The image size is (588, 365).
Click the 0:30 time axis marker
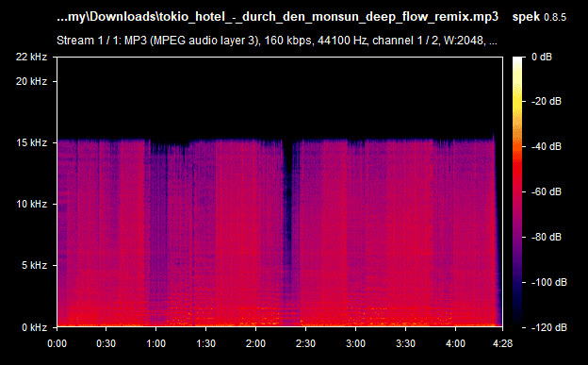tap(106, 343)
